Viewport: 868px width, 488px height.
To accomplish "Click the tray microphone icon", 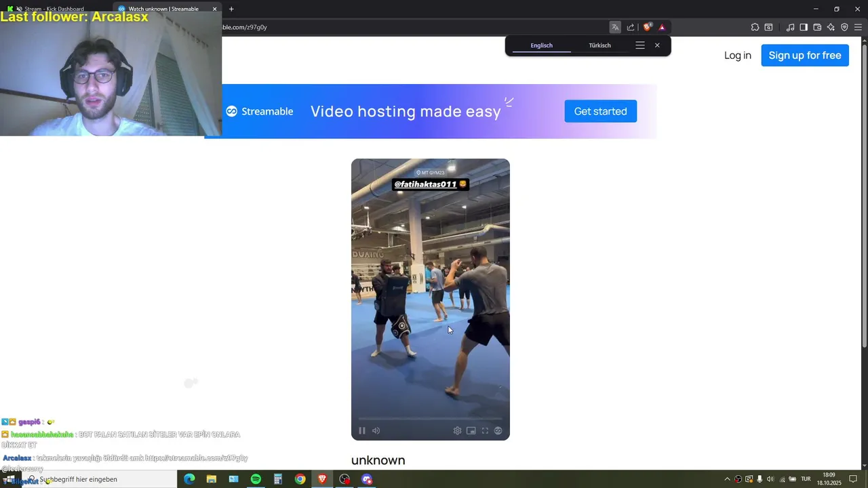I will 759,479.
